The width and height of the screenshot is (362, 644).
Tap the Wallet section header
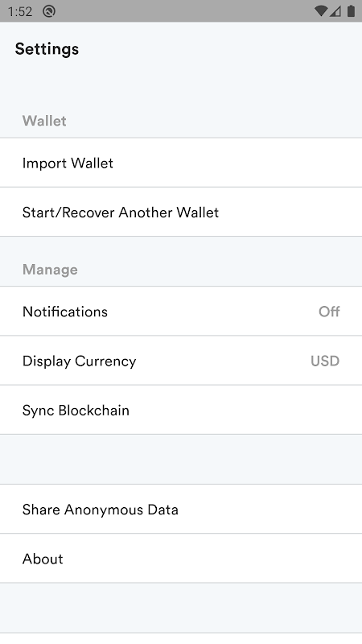tap(44, 121)
